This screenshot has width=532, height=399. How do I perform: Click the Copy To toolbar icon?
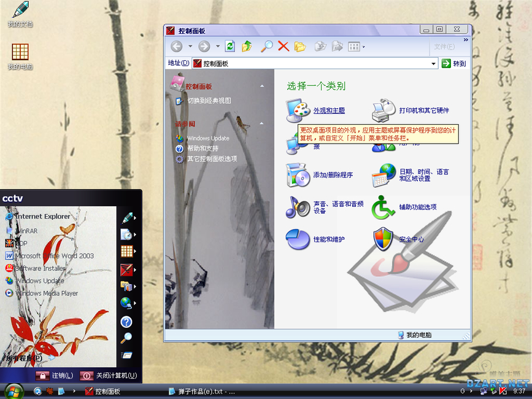click(337, 46)
